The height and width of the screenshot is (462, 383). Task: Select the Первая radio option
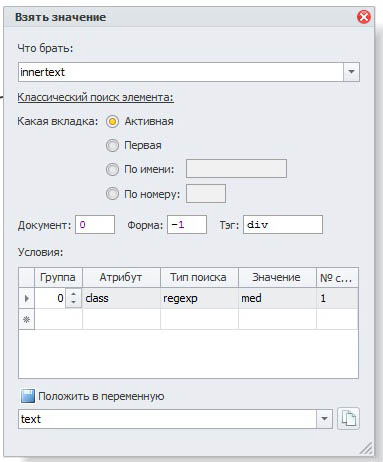tap(112, 145)
